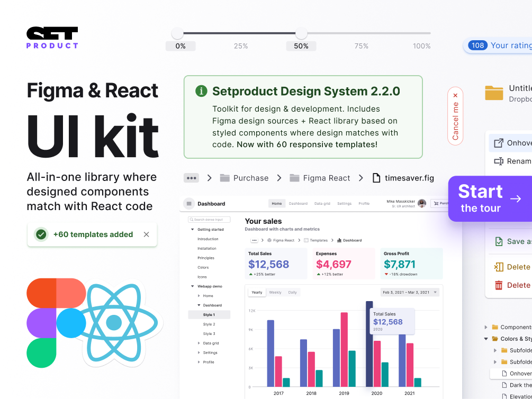532x399 pixels.
Task: Expand the Home tree node arrow
Action: (x=199, y=296)
